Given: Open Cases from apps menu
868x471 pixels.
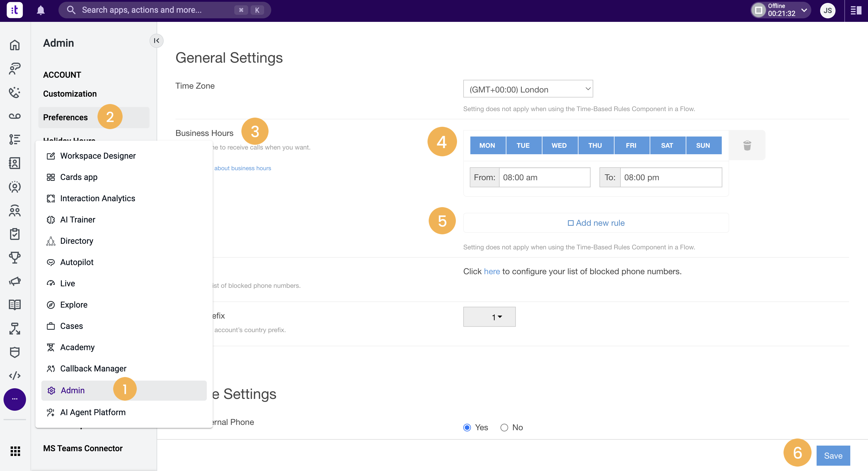Looking at the screenshot, I should click(x=124, y=326).
